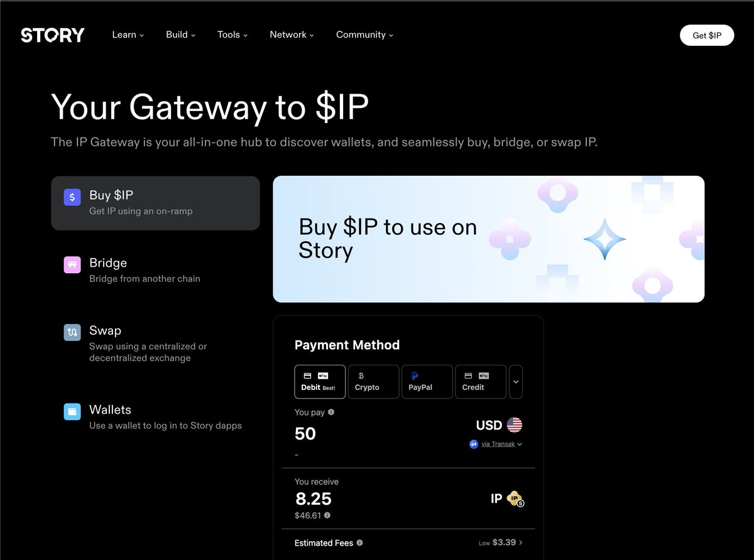Open the Tools menu
Viewport: 754px width, 560px height.
(232, 35)
